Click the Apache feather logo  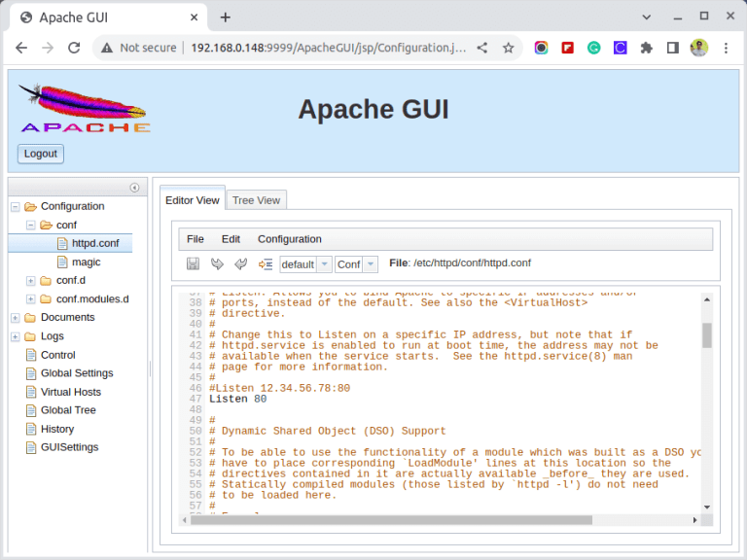click(85, 109)
